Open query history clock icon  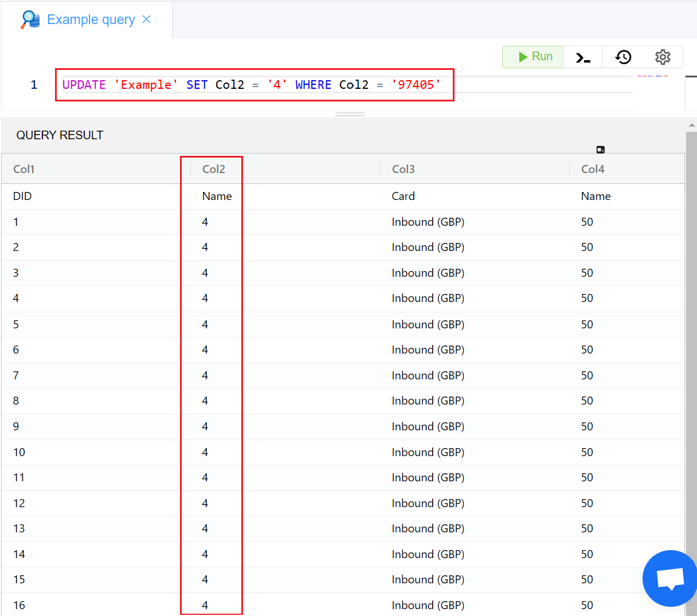tap(623, 57)
